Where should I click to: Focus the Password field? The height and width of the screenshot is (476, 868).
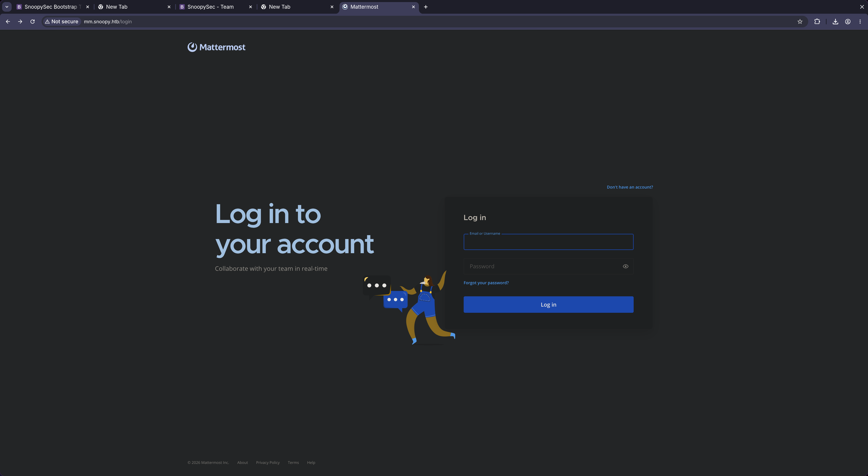[x=548, y=266]
